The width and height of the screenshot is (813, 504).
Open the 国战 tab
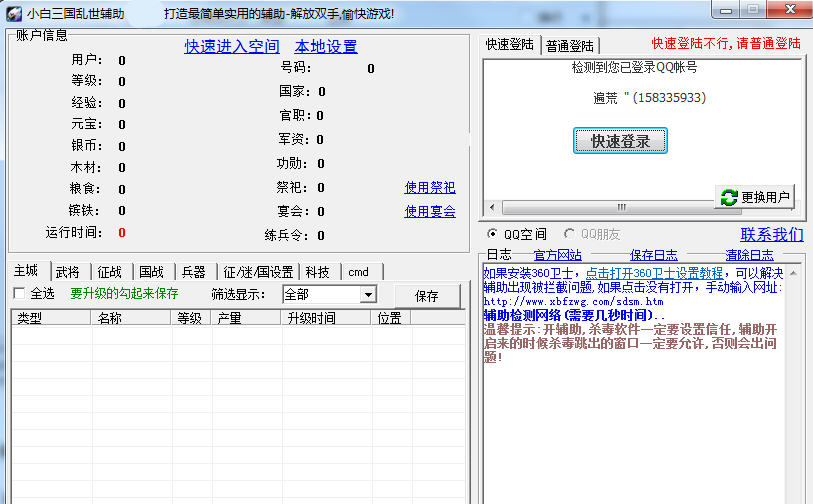pyautogui.click(x=151, y=272)
